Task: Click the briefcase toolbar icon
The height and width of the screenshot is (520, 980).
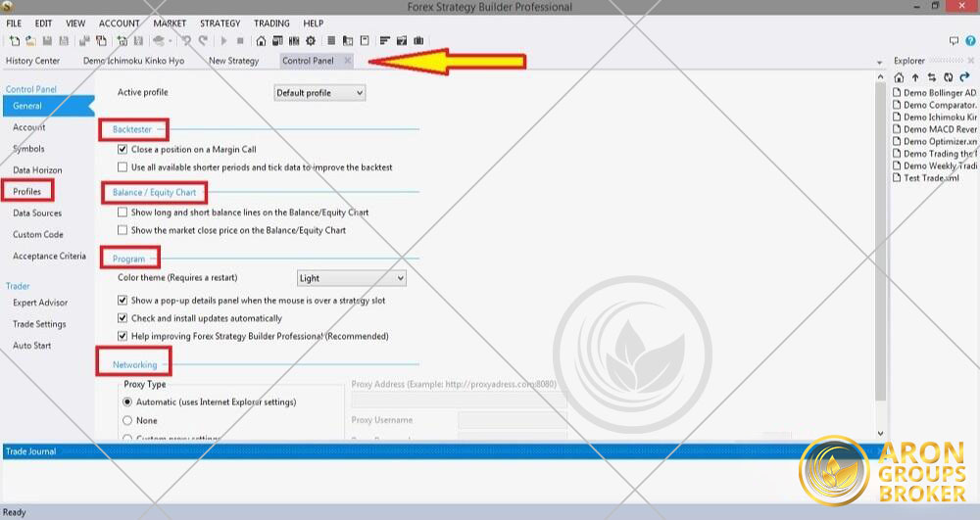Action: click(418, 41)
